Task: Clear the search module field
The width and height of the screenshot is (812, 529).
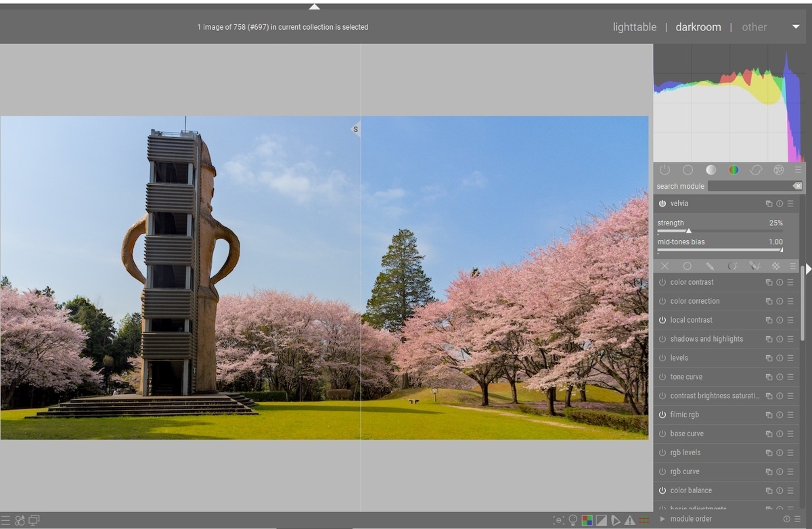Action: click(797, 185)
